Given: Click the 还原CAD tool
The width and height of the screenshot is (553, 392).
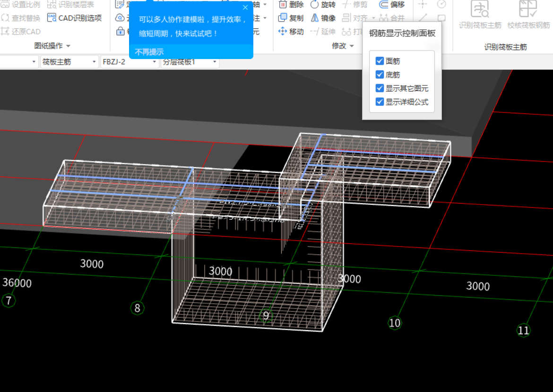Looking at the screenshot, I should [x=20, y=31].
